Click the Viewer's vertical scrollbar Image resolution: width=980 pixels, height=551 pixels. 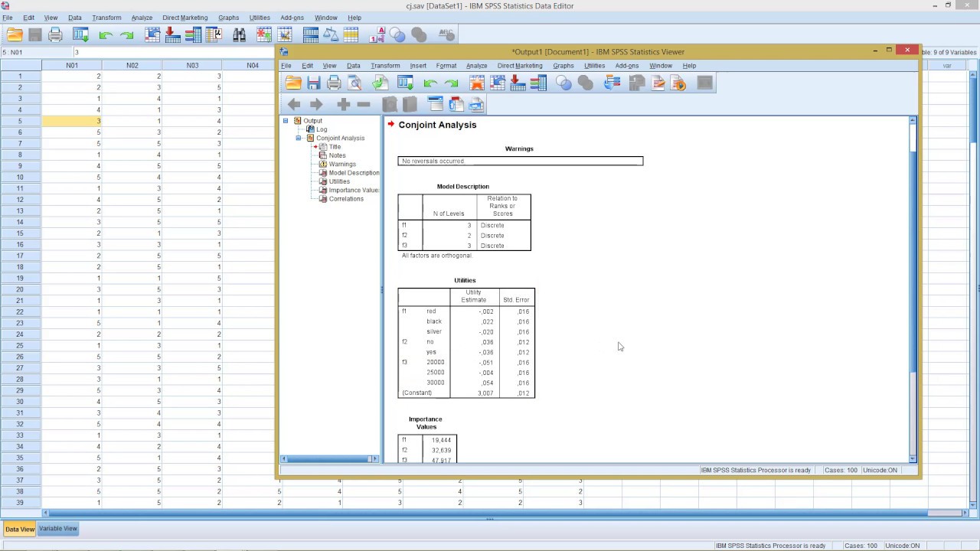(913, 289)
